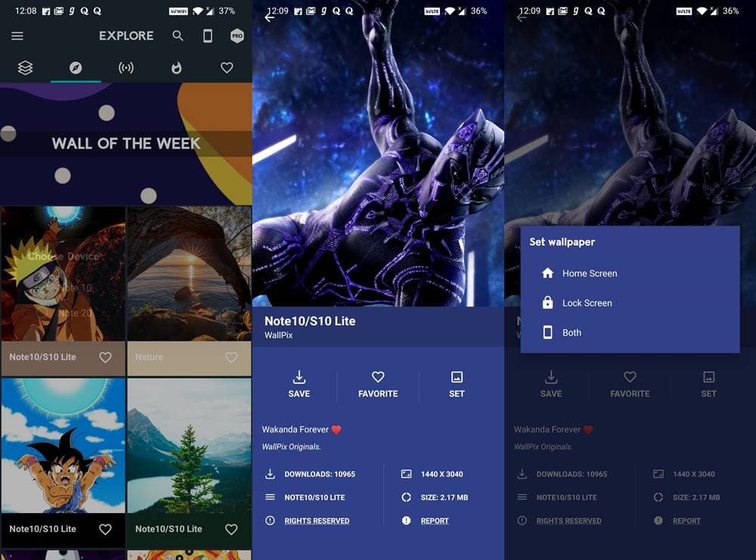Viewport: 756px width, 560px height.
Task: Open the mountain lake tree wallpaper
Action: pyautogui.click(x=189, y=445)
